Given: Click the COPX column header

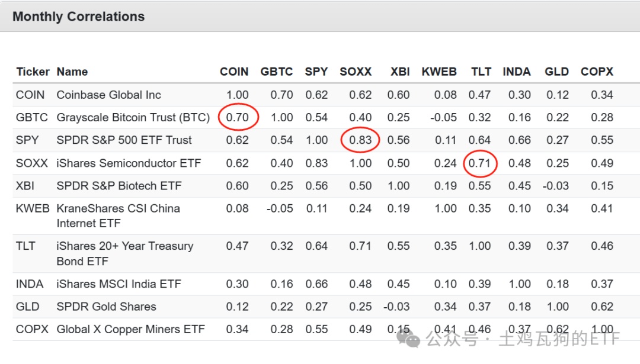Looking at the screenshot, I should [597, 72].
